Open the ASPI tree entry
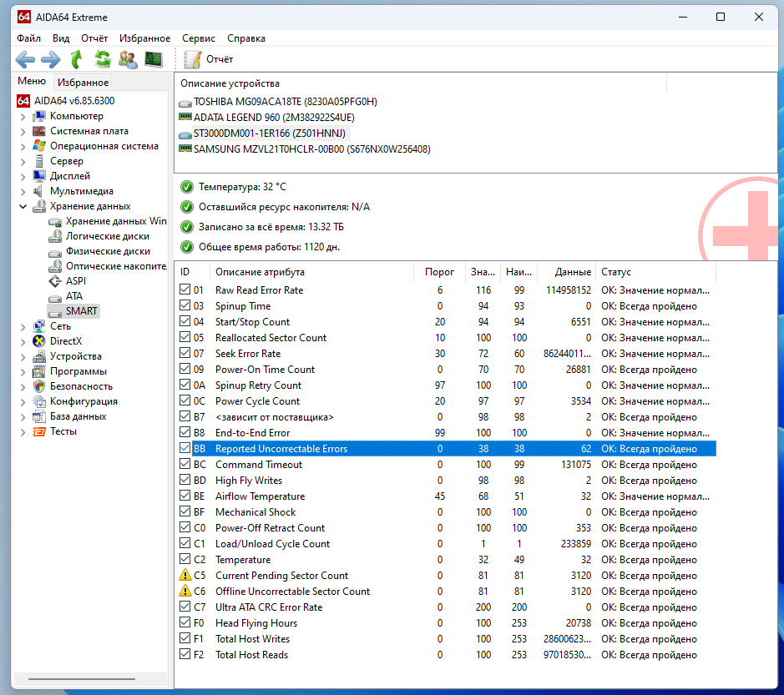The height and width of the screenshot is (695, 784). pos(75,281)
